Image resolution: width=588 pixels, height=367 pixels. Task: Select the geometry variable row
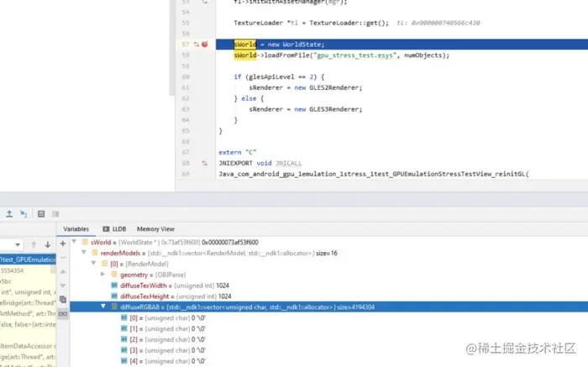pyautogui.click(x=329, y=275)
